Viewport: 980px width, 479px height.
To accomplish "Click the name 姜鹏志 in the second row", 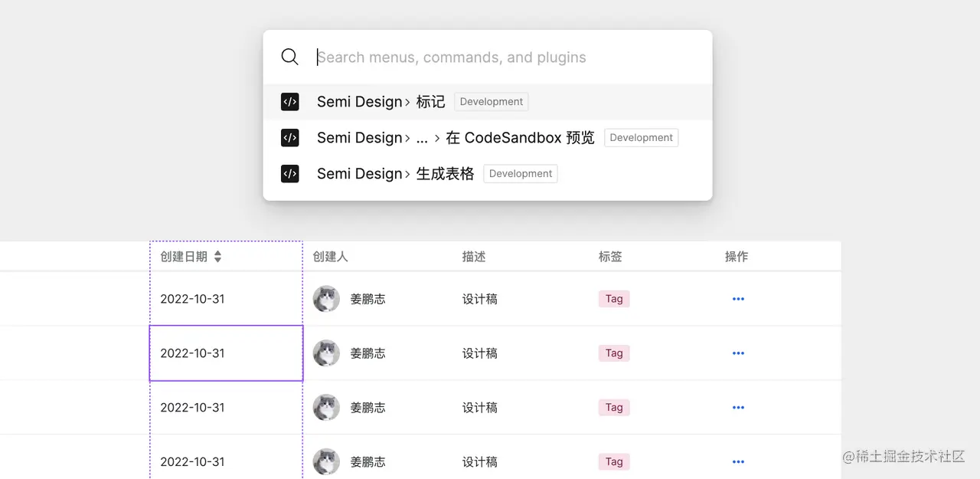I will pyautogui.click(x=368, y=353).
